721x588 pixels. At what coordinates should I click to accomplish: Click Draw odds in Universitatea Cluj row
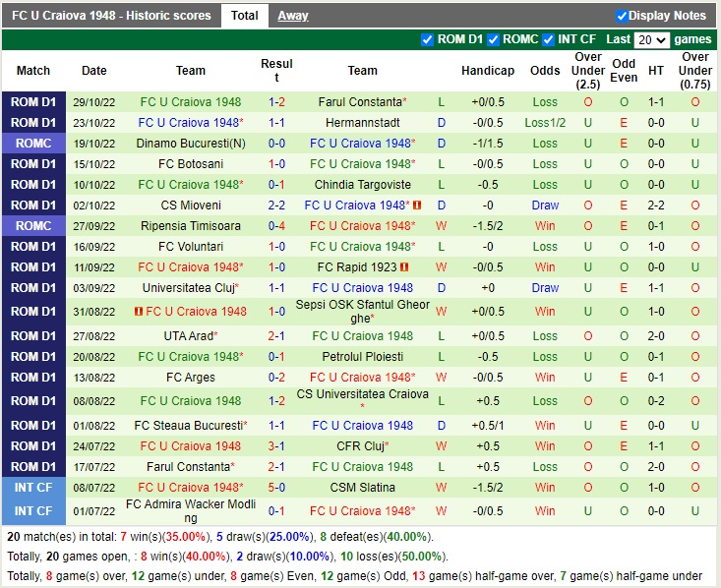pos(545,288)
